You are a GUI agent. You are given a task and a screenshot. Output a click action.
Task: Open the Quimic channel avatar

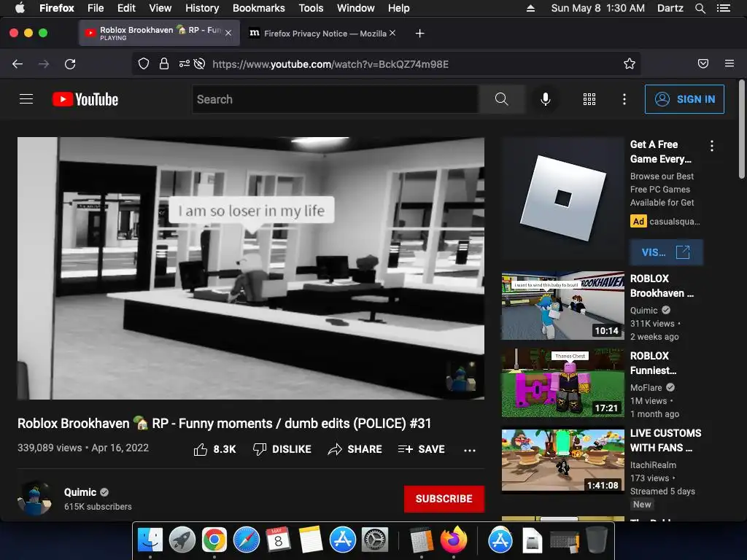click(34, 499)
